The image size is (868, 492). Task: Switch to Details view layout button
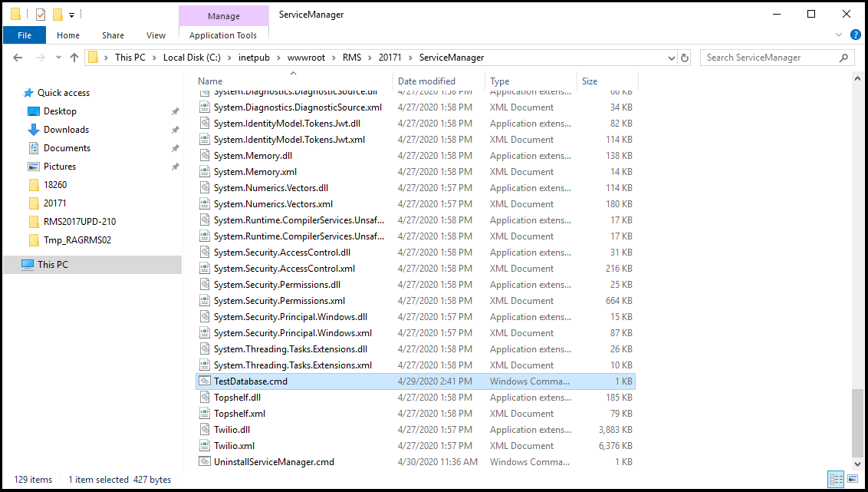pyautogui.click(x=836, y=479)
